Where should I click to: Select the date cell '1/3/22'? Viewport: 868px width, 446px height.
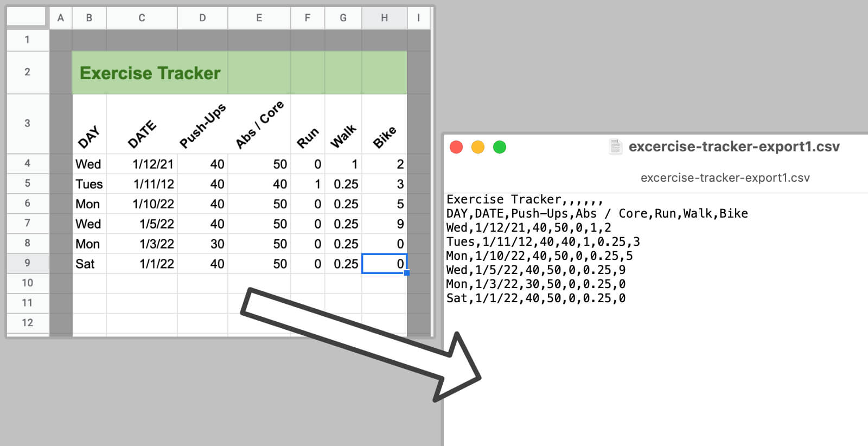142,244
